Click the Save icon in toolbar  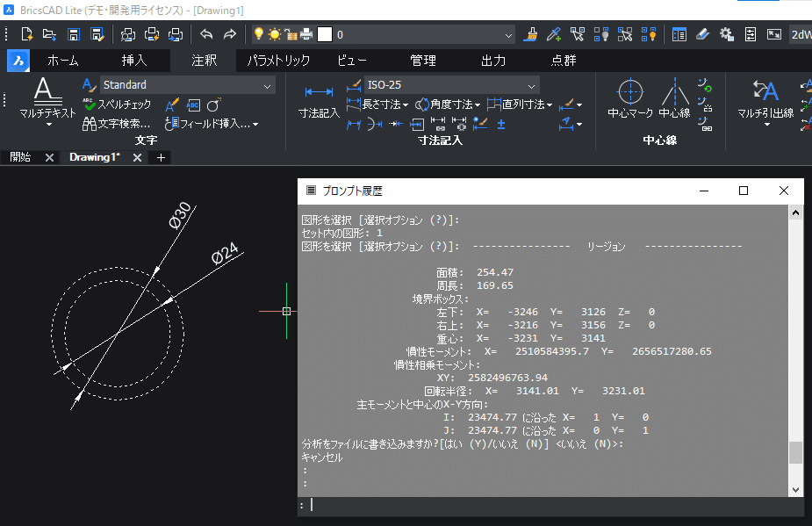pyautogui.click(x=74, y=35)
